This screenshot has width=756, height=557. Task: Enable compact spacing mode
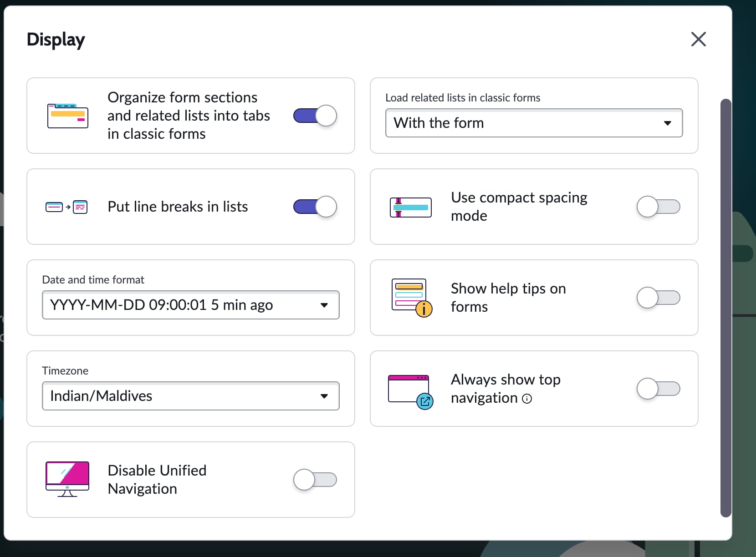click(x=658, y=207)
